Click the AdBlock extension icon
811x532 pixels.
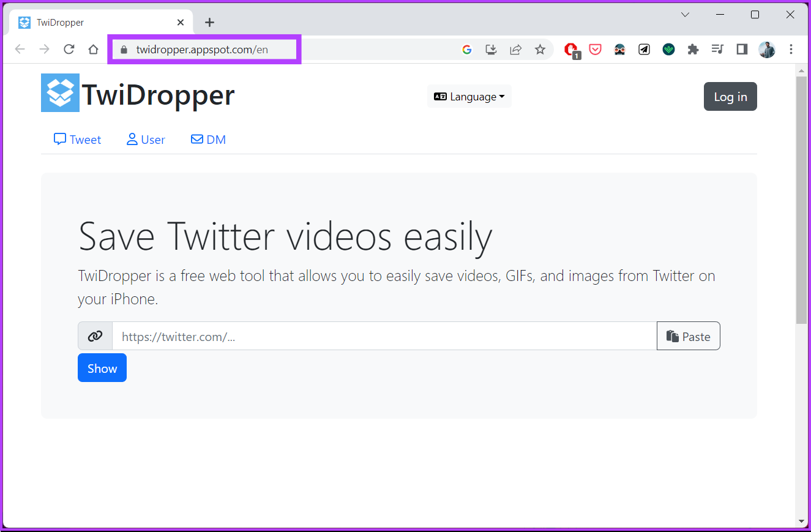(571, 49)
